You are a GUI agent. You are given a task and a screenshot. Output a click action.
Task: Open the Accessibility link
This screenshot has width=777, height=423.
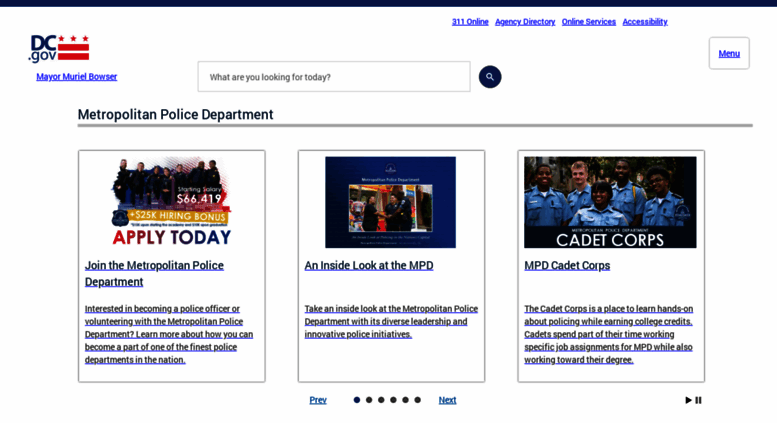click(645, 22)
